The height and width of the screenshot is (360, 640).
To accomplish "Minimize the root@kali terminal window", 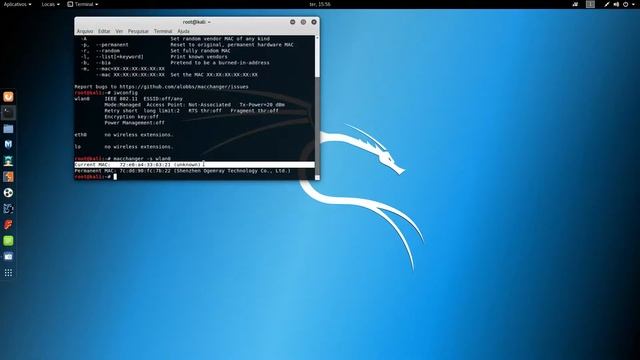I will (x=293, y=22).
